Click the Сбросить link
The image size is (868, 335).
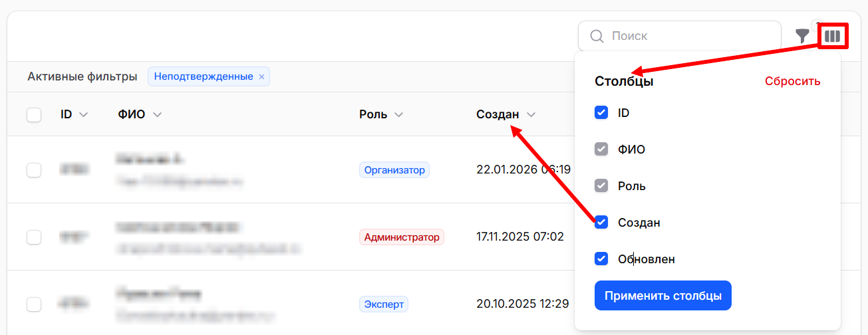793,81
